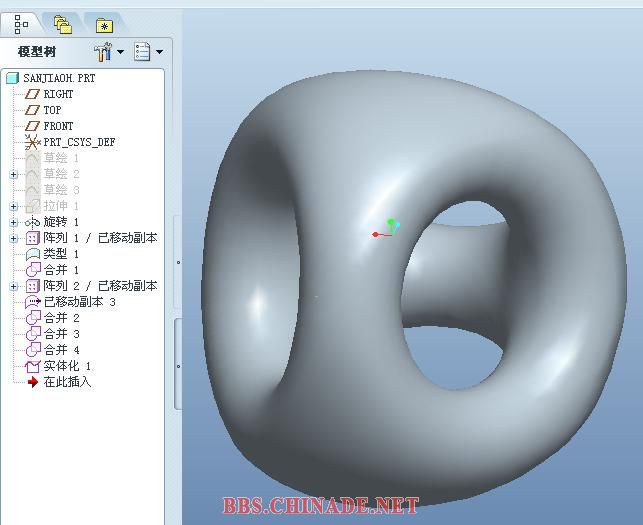Click the sketch icon beside 草绘 1
This screenshot has width=643, height=525.
[32, 158]
